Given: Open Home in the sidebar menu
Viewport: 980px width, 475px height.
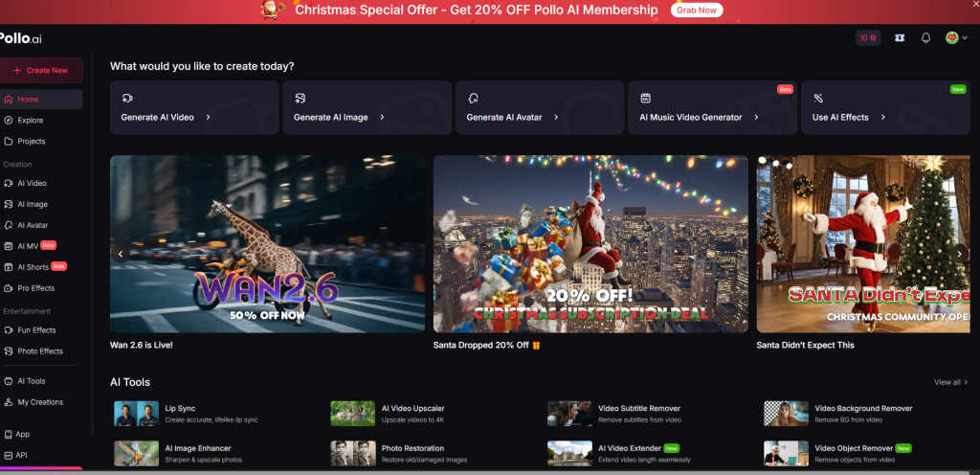Looking at the screenshot, I should coord(41,100).
